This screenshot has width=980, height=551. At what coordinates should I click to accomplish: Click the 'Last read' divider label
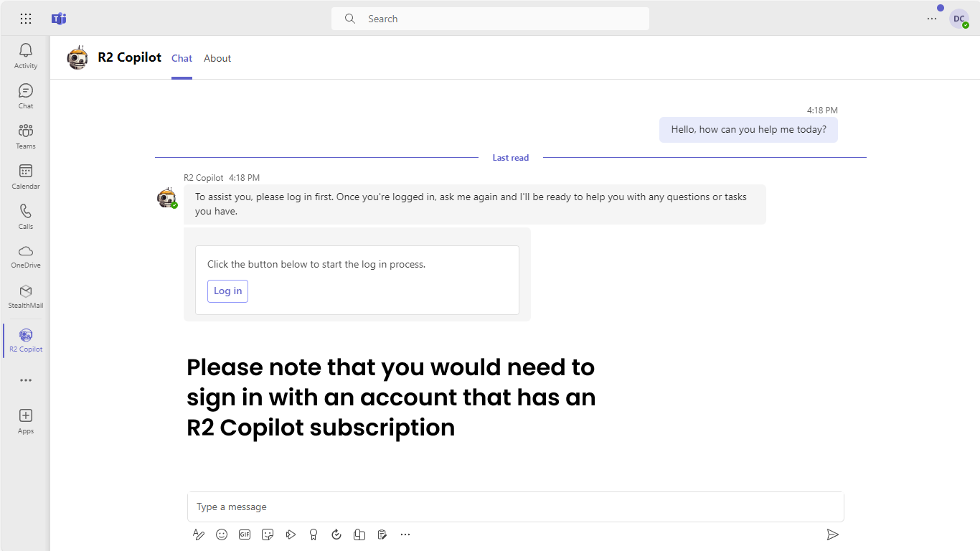click(x=511, y=158)
